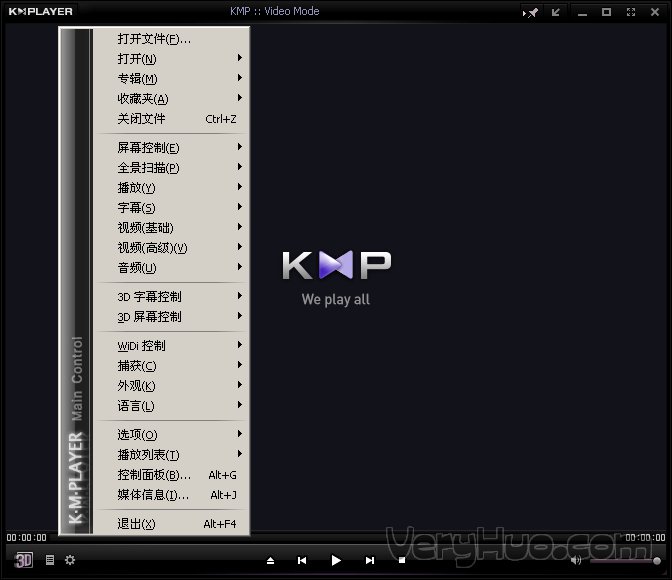Choose 打开文件(F)... menu entry

point(171,39)
